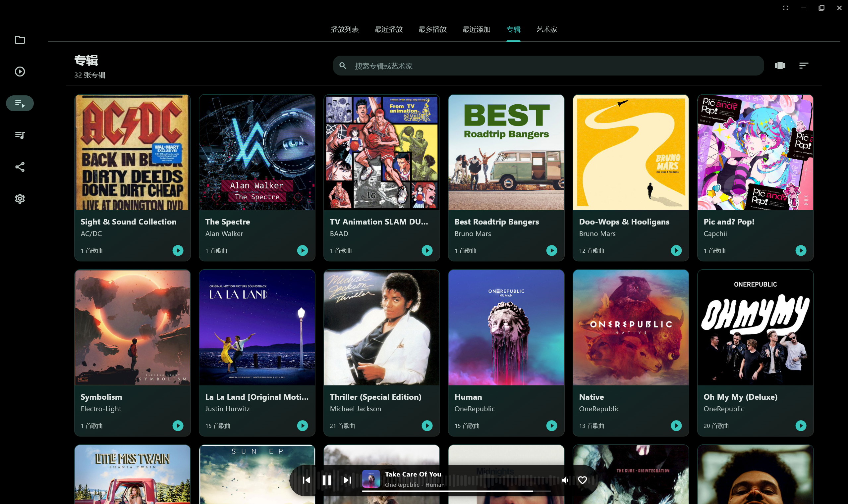Go to the previous track

tap(306, 480)
